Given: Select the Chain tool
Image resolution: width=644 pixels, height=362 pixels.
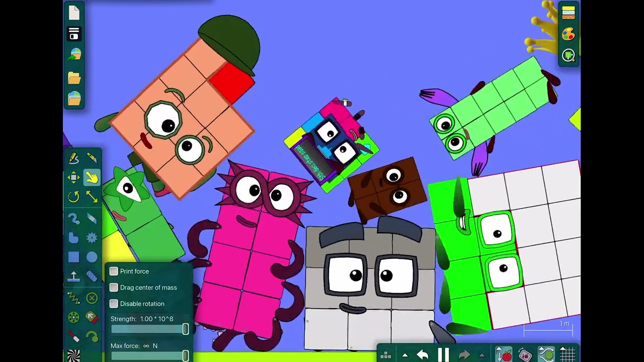Looking at the screenshot, I should [x=92, y=276].
